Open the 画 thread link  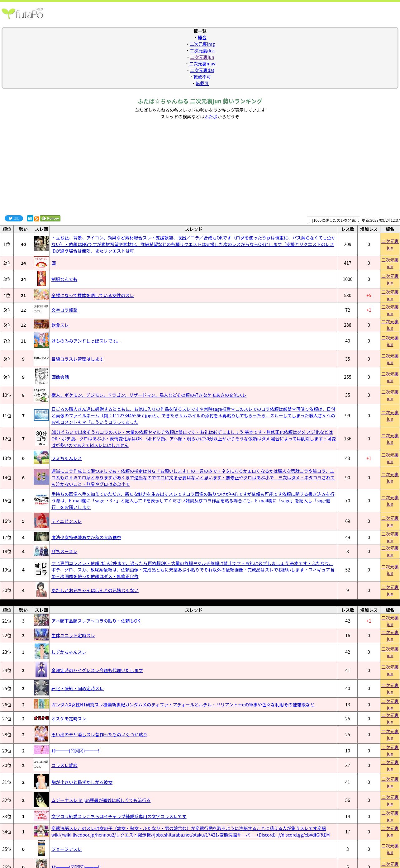pos(54,263)
